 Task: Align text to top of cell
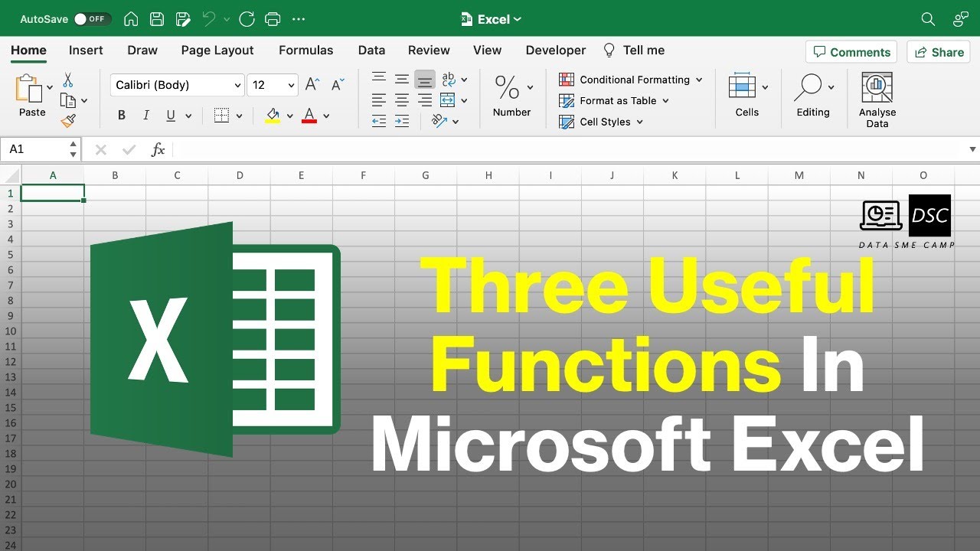pos(378,79)
